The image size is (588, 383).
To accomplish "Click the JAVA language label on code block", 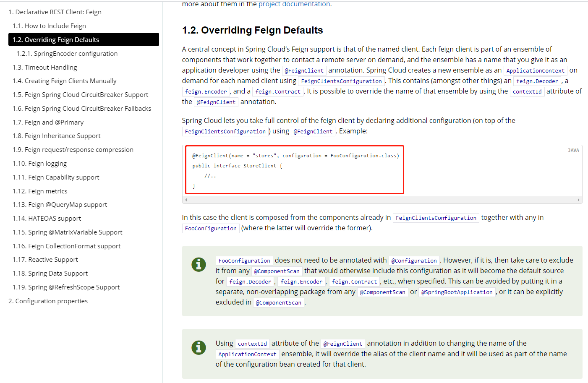I will click(x=573, y=150).
